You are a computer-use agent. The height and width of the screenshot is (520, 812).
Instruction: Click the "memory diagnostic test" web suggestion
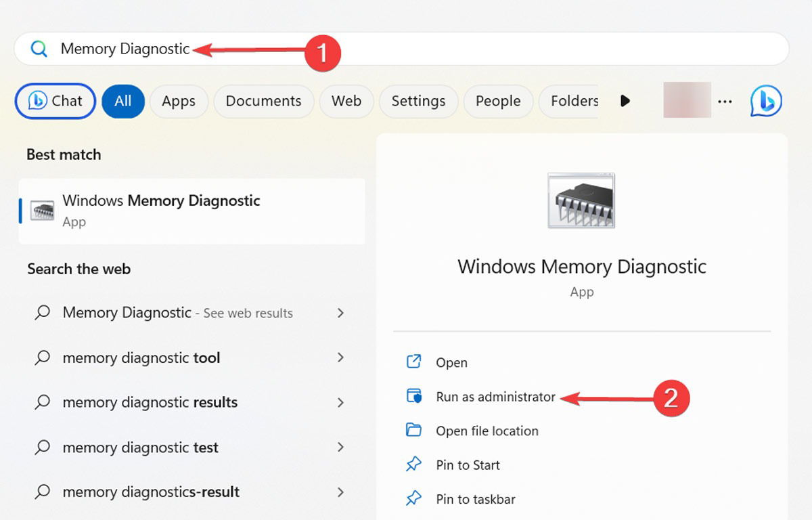coord(141,448)
